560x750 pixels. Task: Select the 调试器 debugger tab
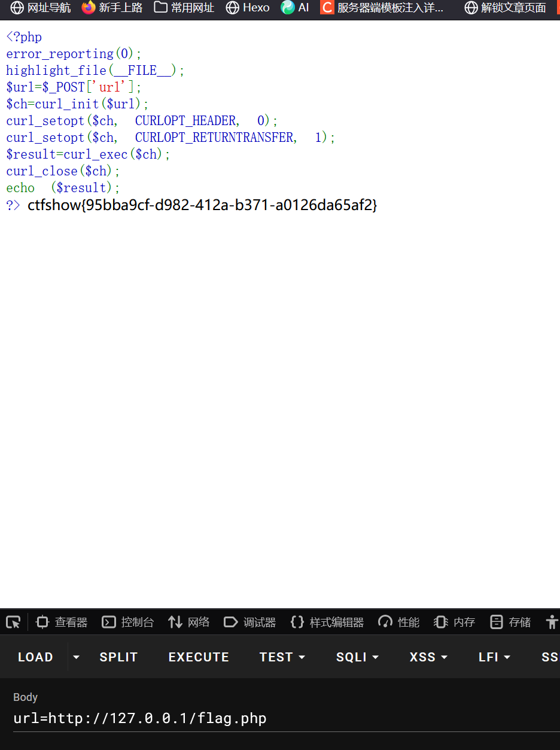pos(249,622)
